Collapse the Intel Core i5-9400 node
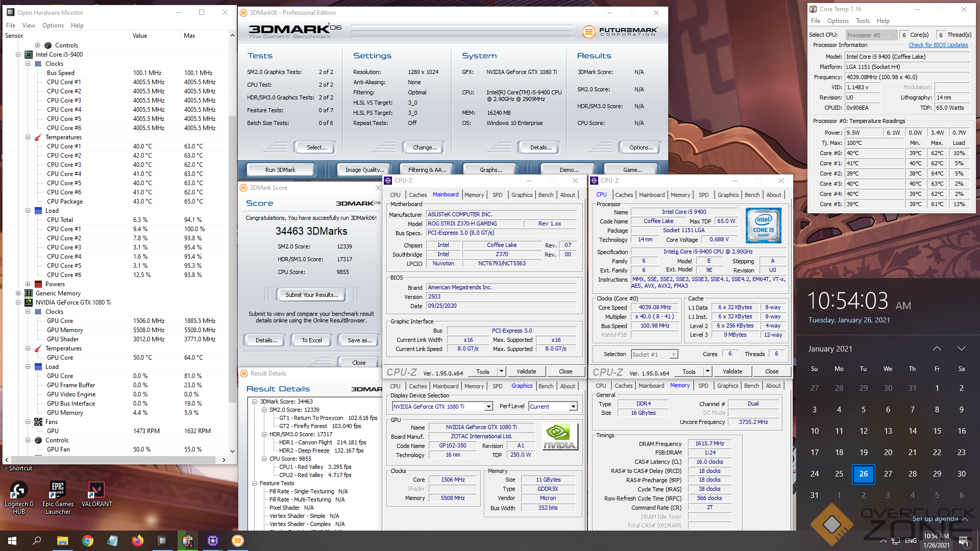Image resolution: width=980 pixels, height=551 pixels. [x=18, y=55]
